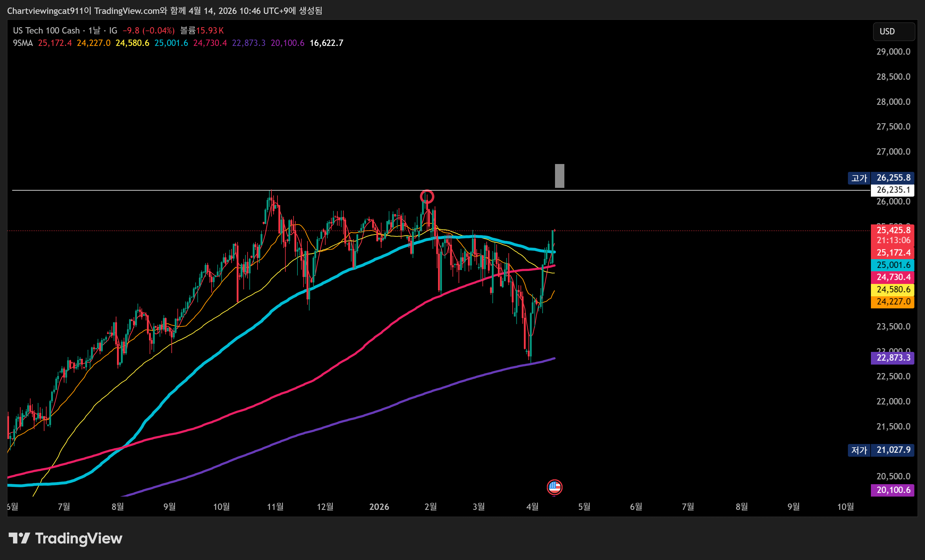Click the white 26,235.1 horizontal line price tag
925x560 pixels.
[x=893, y=190]
